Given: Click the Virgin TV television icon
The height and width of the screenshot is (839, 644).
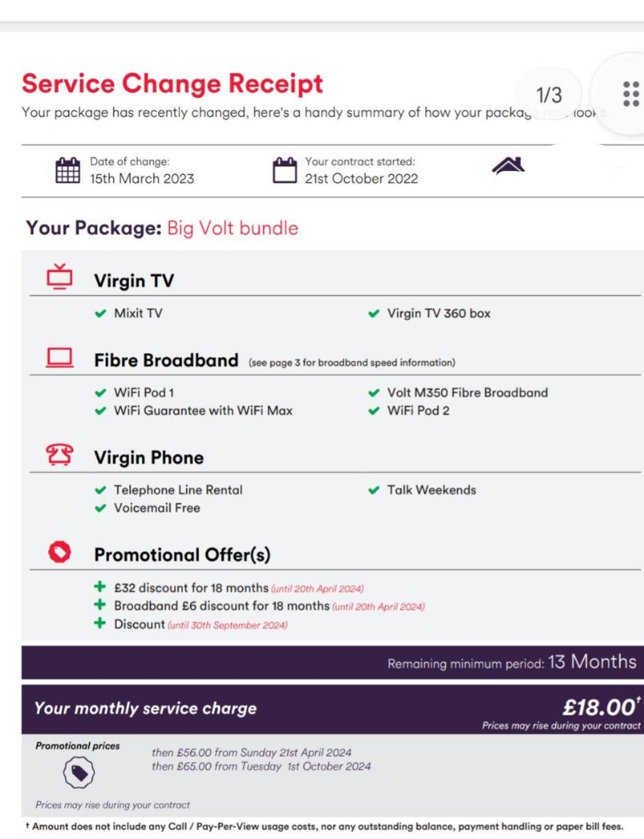Looking at the screenshot, I should pyautogui.click(x=60, y=277).
